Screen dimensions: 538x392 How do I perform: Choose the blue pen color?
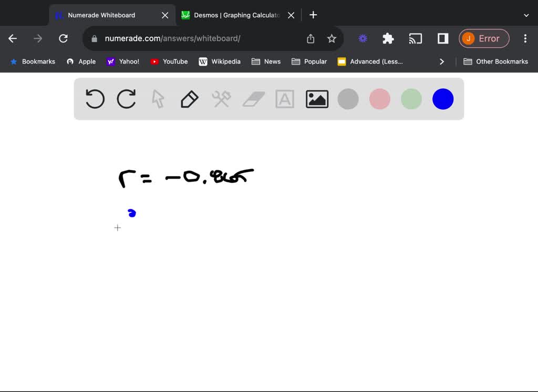tap(443, 99)
